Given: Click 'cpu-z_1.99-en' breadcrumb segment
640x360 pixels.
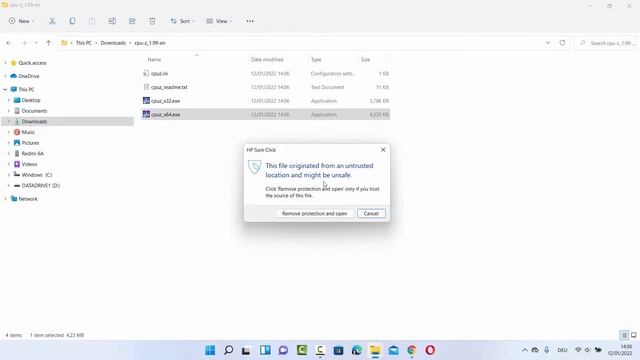Looking at the screenshot, I should (x=150, y=43).
